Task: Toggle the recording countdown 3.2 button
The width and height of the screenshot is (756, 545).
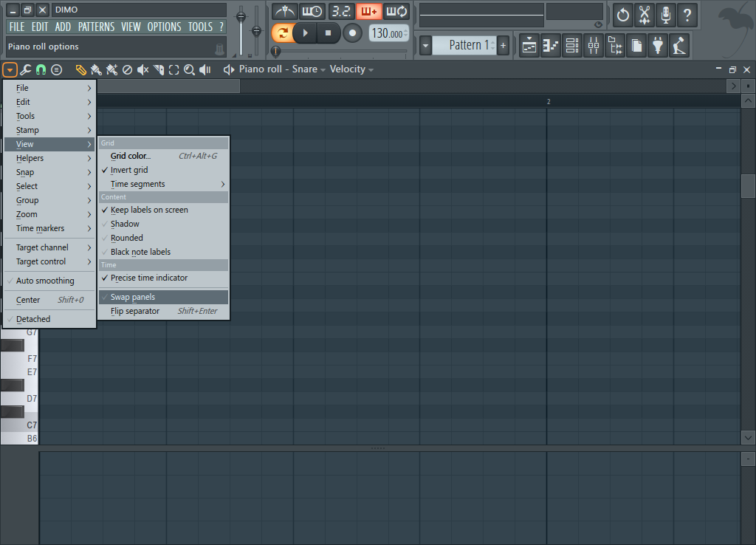Action: 341,10
